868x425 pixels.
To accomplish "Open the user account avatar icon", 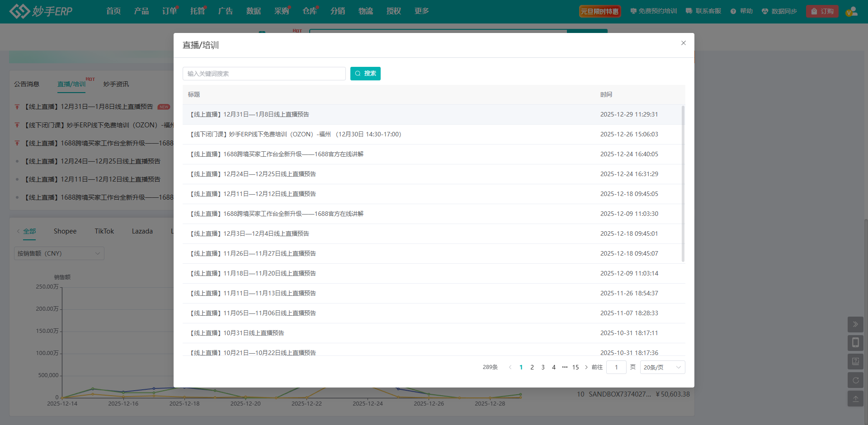I will point(851,11).
